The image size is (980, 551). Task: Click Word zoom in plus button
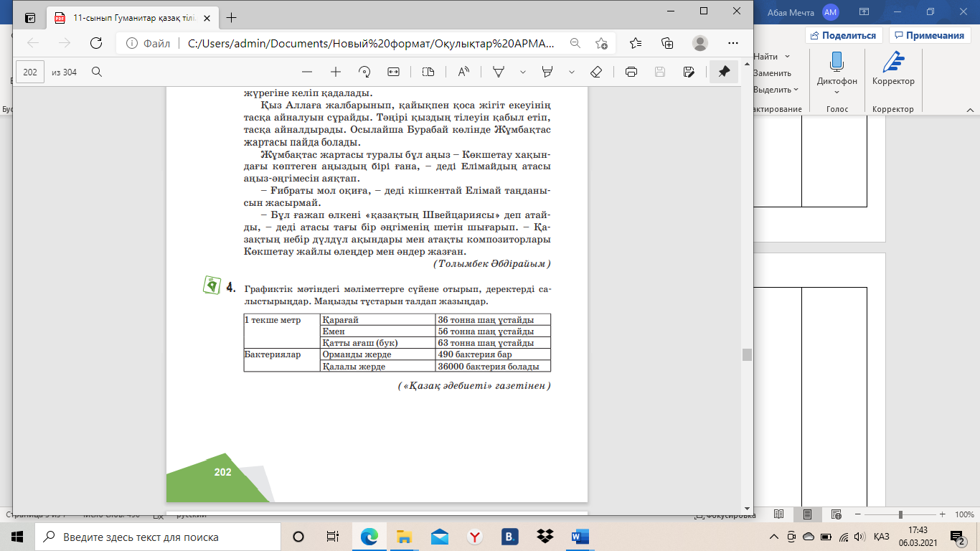pyautogui.click(x=941, y=514)
